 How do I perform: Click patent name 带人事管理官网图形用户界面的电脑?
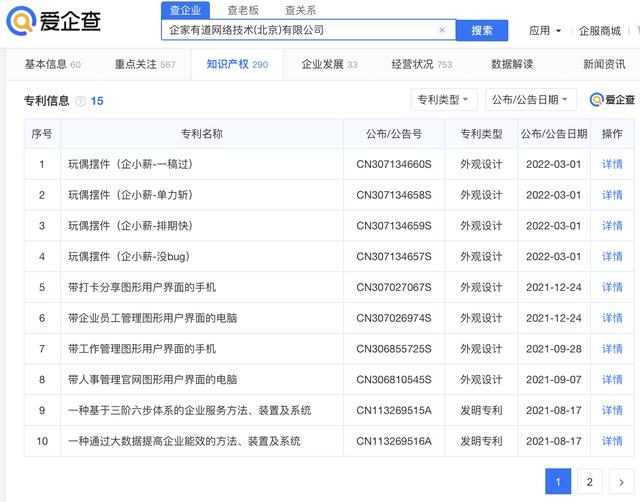tap(152, 380)
